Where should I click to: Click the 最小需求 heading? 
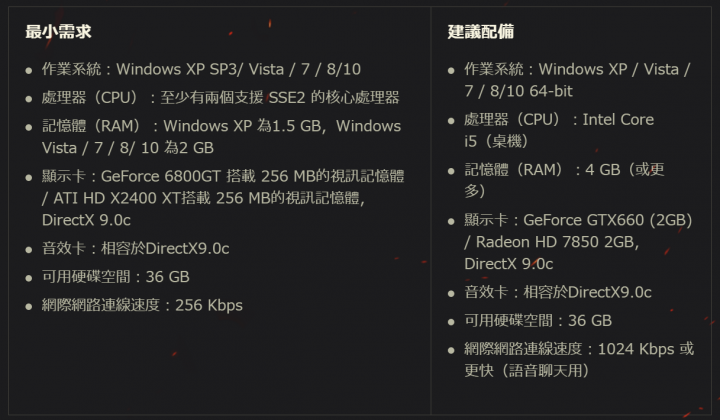point(58,32)
